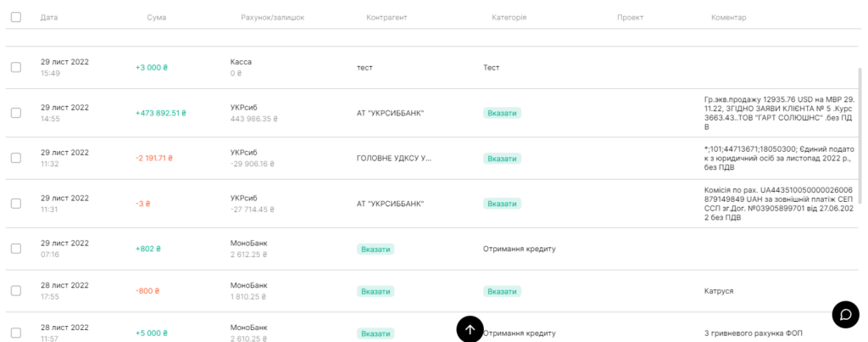Viewport: 868px width, 342px height.
Task: Set category via Вказати on -800 ₴ row
Action: point(502,291)
